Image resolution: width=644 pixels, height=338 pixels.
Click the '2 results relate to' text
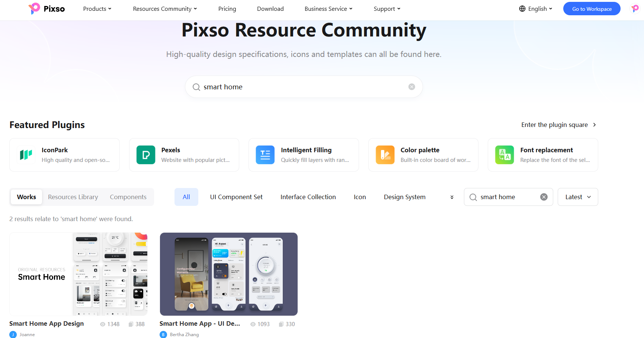pos(71,219)
